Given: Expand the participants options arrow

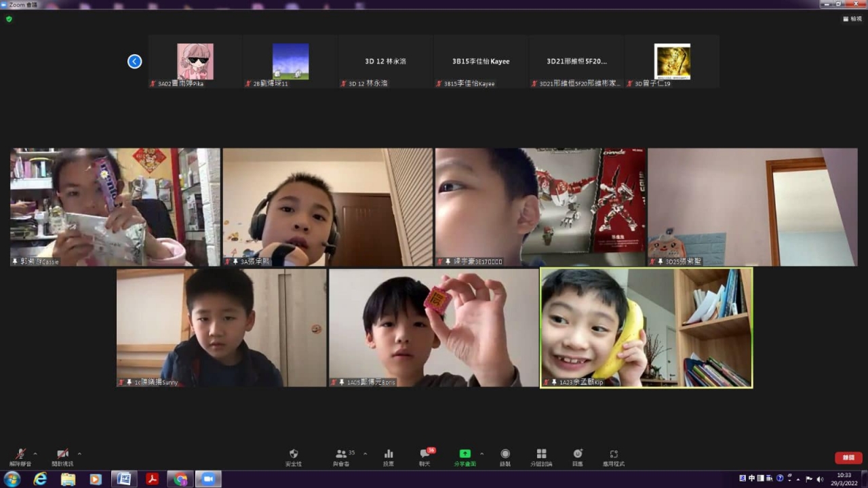Looking at the screenshot, I should [366, 453].
